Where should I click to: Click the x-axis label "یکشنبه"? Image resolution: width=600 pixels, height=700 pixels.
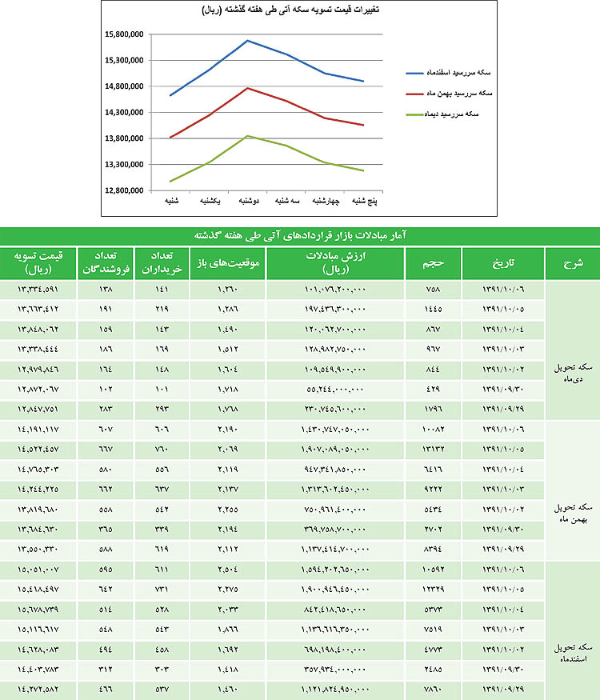click(x=210, y=201)
